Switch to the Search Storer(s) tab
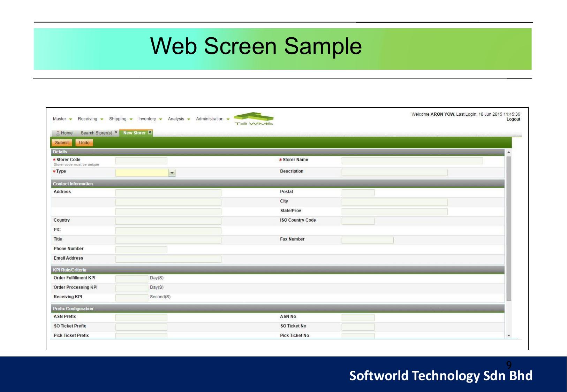Viewport: 567px width, 392px height. click(96, 133)
